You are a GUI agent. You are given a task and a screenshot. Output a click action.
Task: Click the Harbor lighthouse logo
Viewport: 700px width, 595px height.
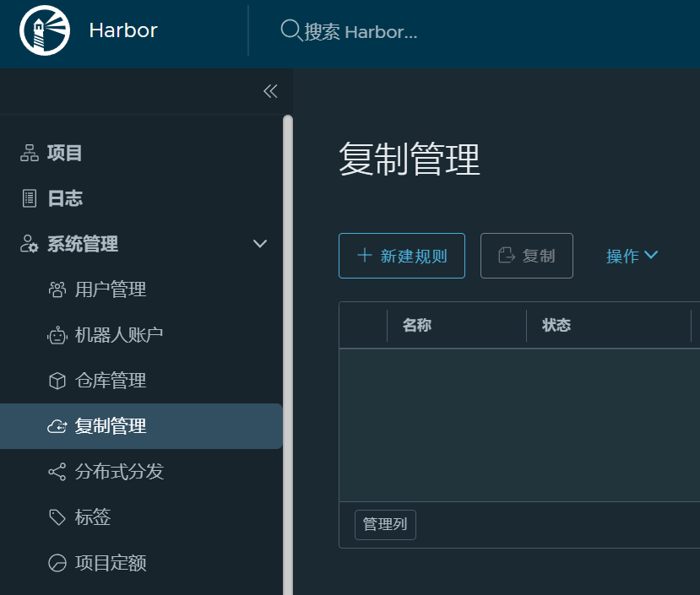tap(45, 30)
